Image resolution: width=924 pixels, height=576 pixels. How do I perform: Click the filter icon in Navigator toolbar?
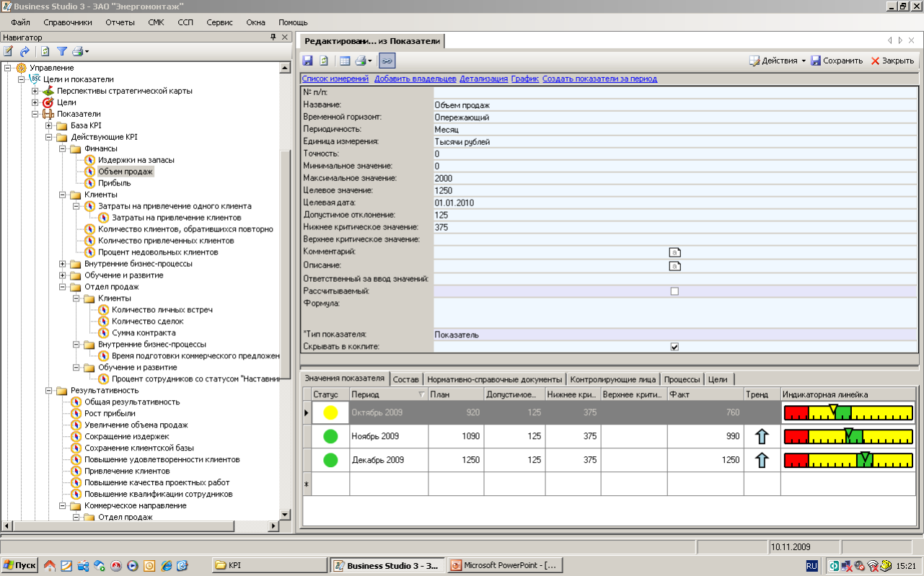click(62, 51)
